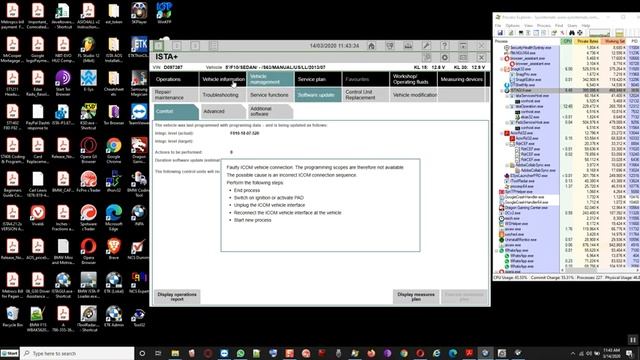Open the Cheatsheets desktop folder
Image resolution: width=640 pixels, height=360 pixels.
pyautogui.click(x=113, y=83)
